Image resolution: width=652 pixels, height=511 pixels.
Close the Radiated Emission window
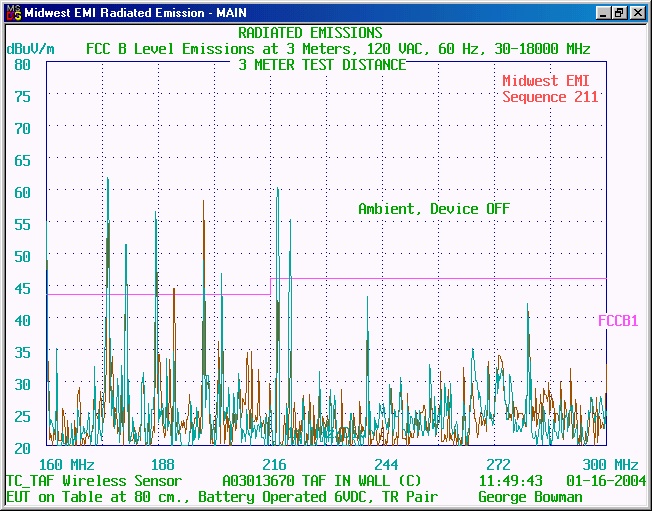coord(636,13)
